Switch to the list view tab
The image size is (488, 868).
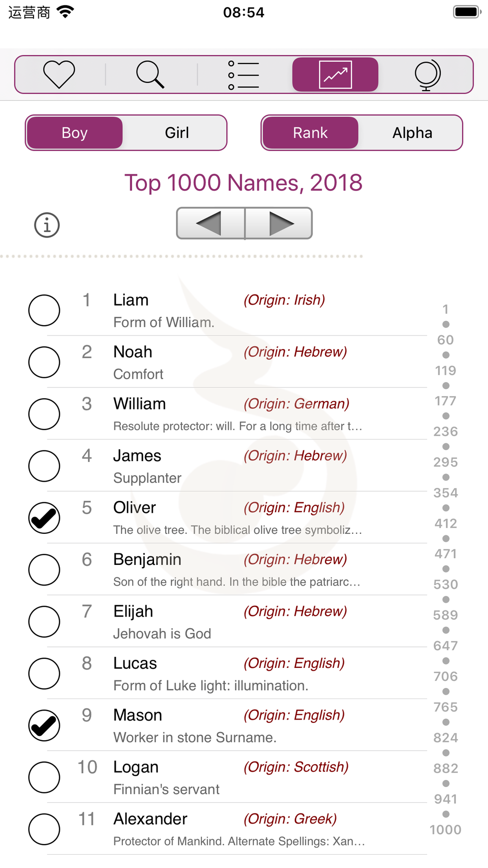tap(244, 75)
